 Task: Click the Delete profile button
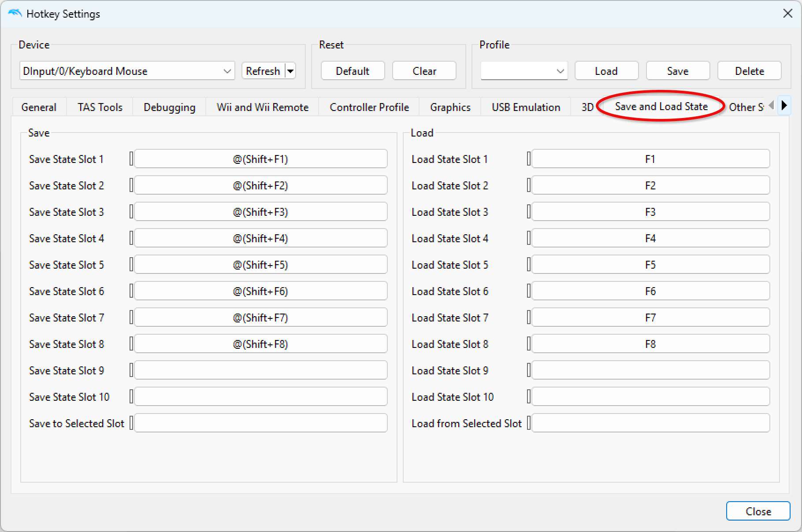(x=749, y=71)
